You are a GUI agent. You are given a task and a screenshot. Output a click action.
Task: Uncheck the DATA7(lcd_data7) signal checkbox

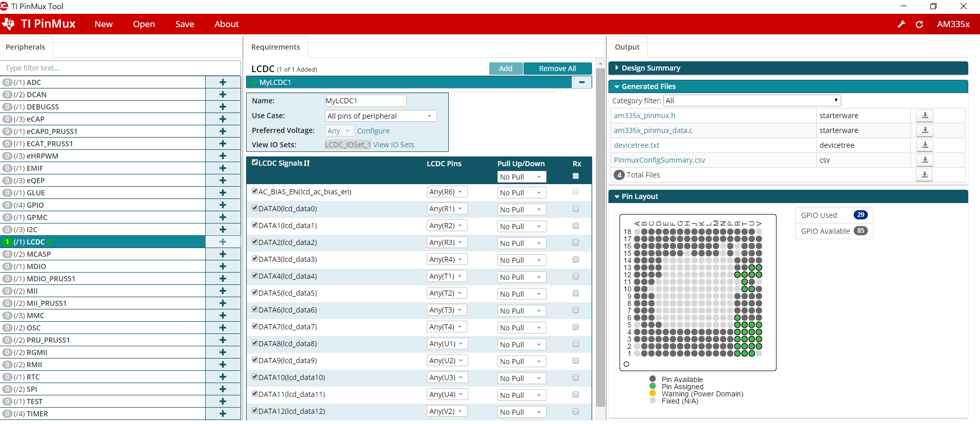255,326
